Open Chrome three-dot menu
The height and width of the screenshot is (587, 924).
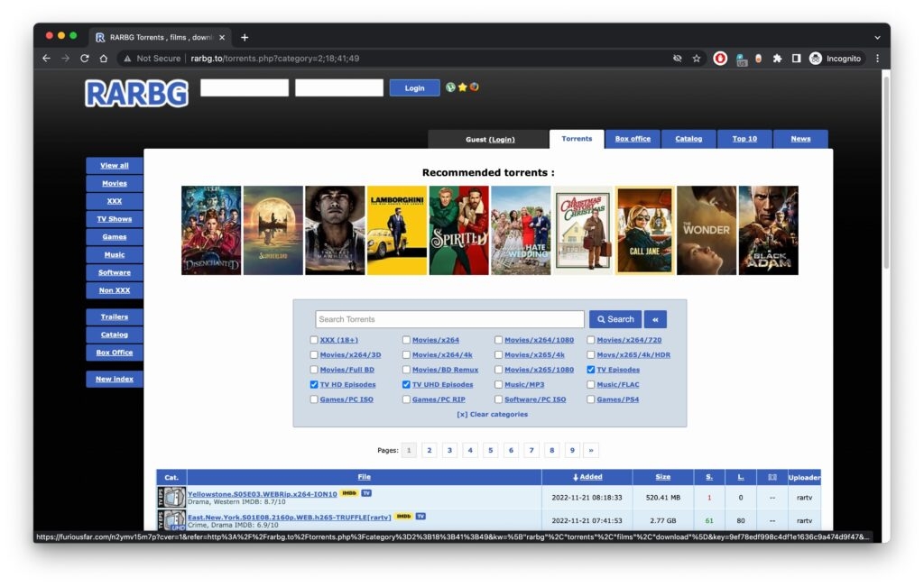point(877,59)
